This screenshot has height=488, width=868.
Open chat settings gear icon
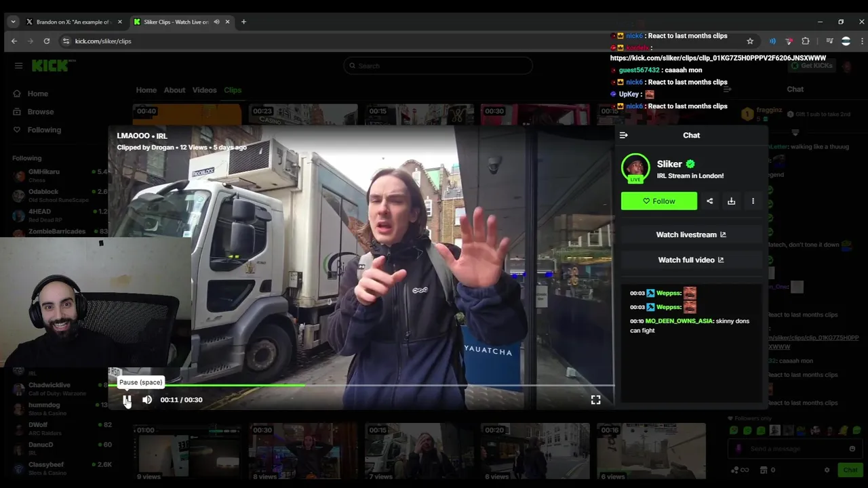[x=827, y=470]
